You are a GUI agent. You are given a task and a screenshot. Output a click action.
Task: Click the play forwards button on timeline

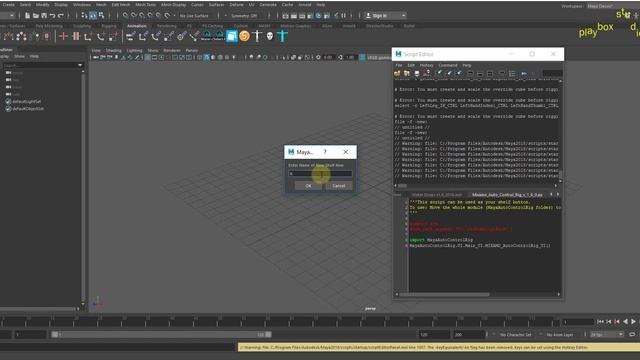(x=633, y=322)
